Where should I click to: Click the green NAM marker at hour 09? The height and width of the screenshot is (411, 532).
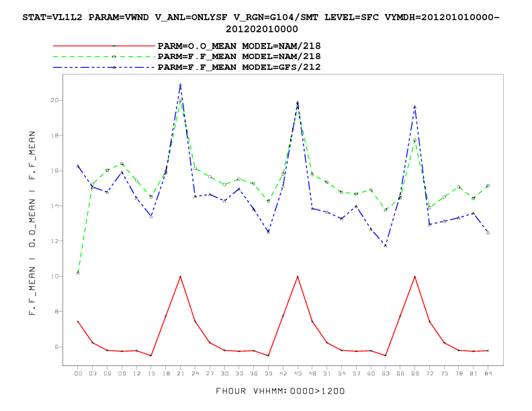pyautogui.click(x=122, y=164)
